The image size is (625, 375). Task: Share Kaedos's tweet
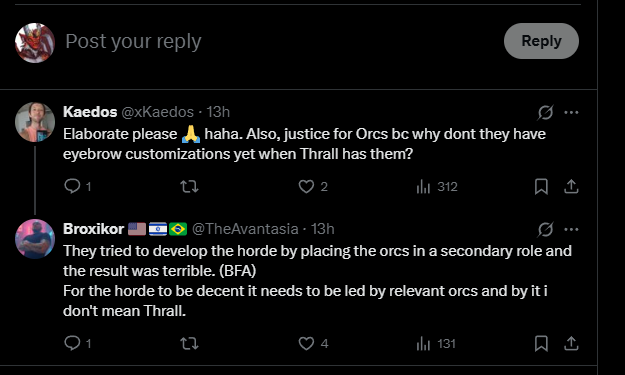(x=571, y=186)
